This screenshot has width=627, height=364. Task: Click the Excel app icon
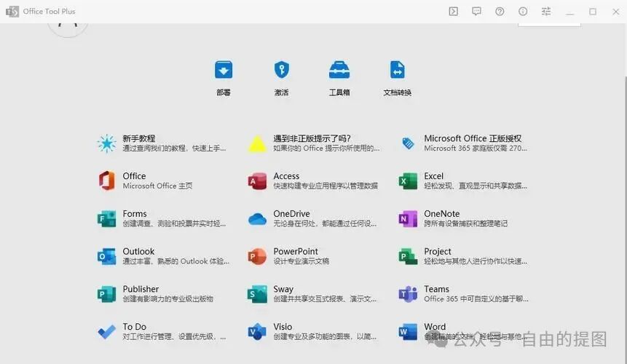[408, 181]
